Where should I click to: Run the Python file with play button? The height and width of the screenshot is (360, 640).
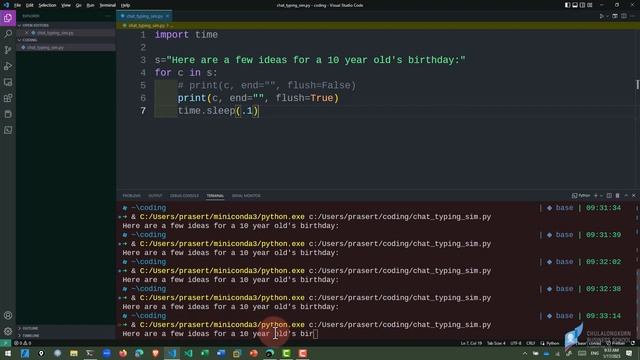pos(601,16)
